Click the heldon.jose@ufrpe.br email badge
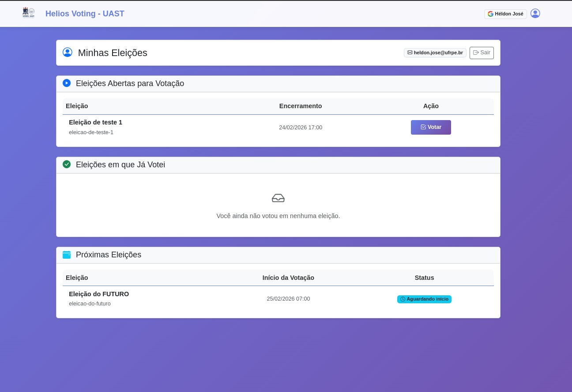 click(x=435, y=53)
